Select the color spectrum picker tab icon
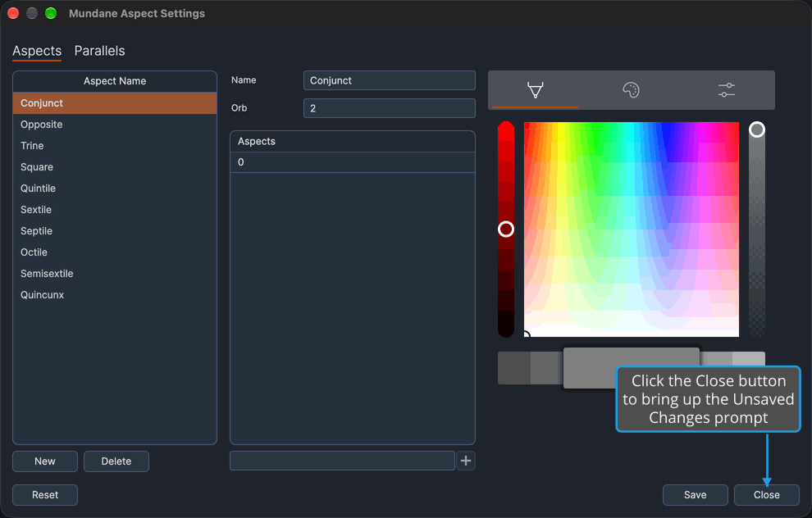Screen dimensions: 812x518 536,90
